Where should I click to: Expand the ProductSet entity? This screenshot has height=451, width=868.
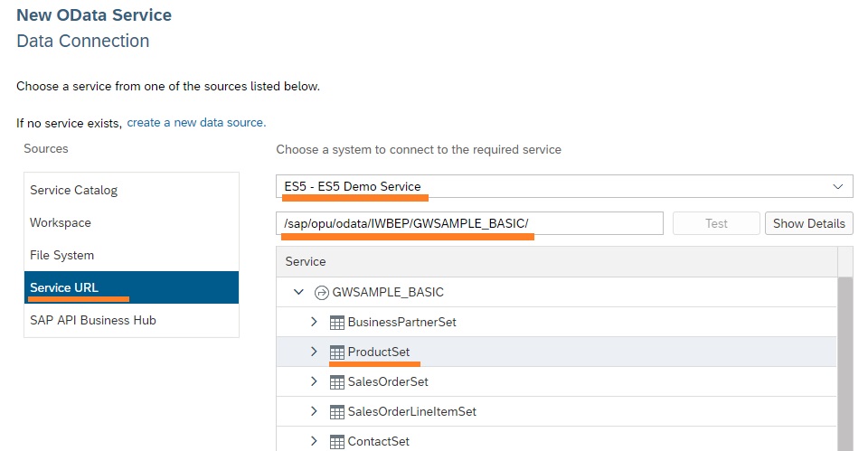coord(314,352)
